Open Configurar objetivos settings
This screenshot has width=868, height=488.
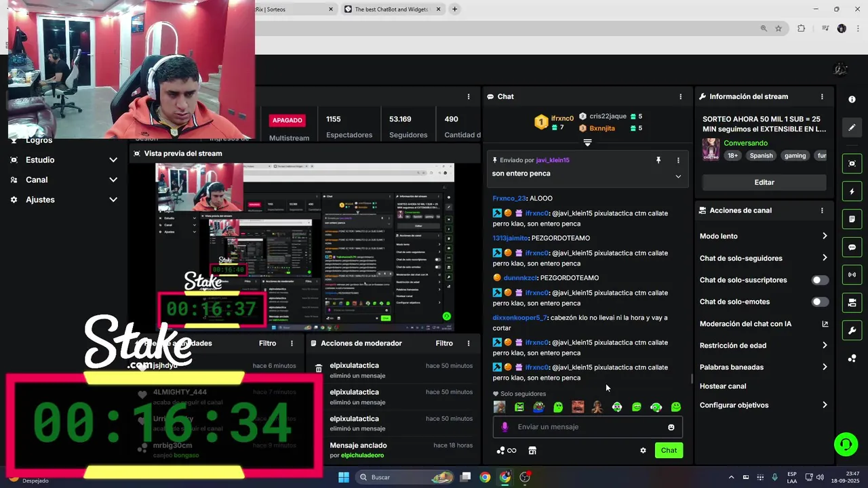pos(764,405)
